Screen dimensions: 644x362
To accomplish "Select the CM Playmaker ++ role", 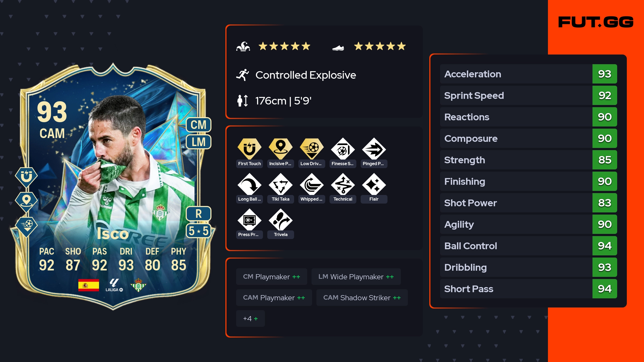I will (272, 277).
